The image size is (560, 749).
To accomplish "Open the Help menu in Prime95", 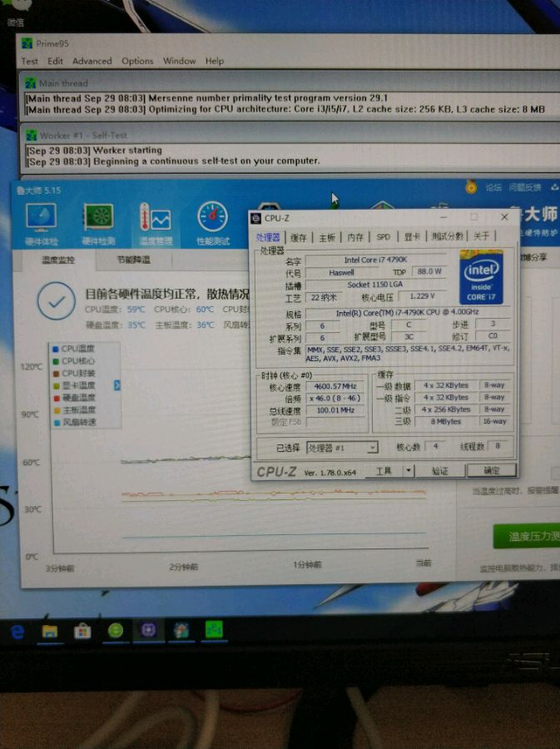I will (x=215, y=61).
